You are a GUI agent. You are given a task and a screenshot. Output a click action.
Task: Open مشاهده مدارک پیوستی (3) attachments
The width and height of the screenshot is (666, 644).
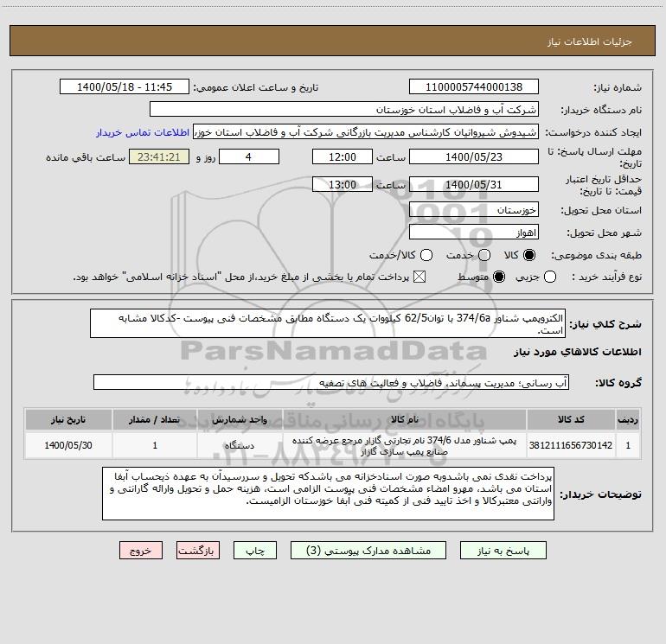tap(368, 551)
